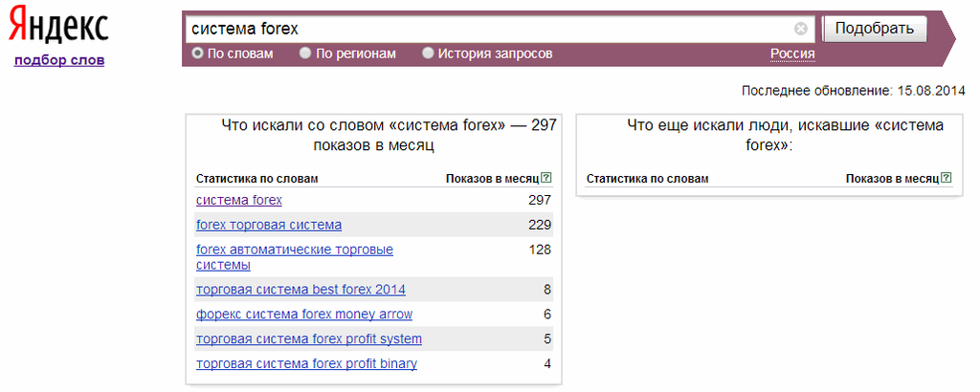Open торговая система best forex 2014 link
This screenshot has height=392, width=980.
pyautogui.click(x=301, y=290)
